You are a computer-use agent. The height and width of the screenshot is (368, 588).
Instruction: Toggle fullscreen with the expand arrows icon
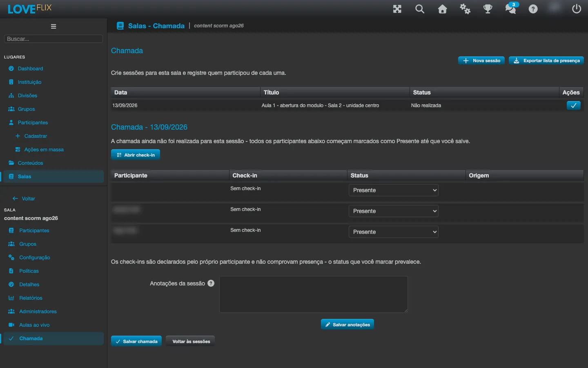[397, 9]
